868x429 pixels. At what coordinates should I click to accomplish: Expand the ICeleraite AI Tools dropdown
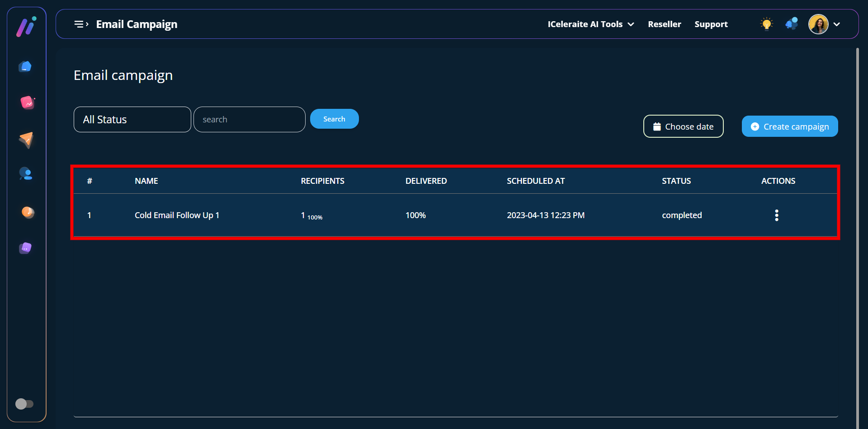[x=590, y=24]
